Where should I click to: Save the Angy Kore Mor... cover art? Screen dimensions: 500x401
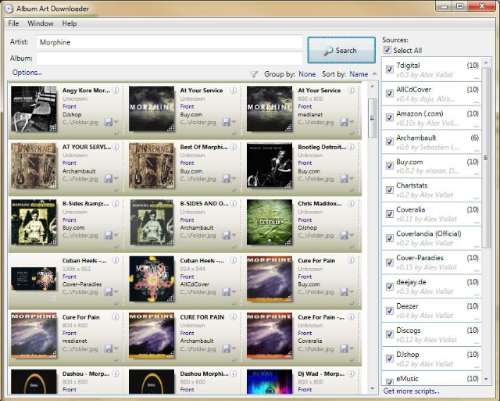(x=108, y=122)
